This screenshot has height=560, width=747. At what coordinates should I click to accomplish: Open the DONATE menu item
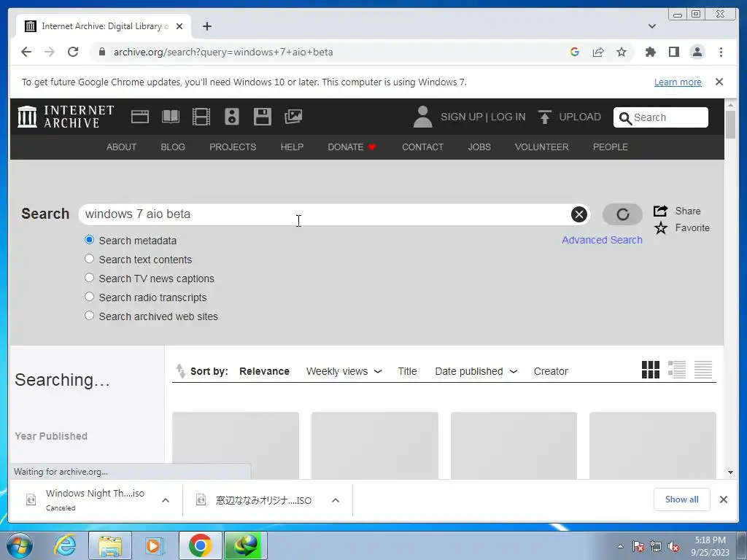tap(352, 147)
